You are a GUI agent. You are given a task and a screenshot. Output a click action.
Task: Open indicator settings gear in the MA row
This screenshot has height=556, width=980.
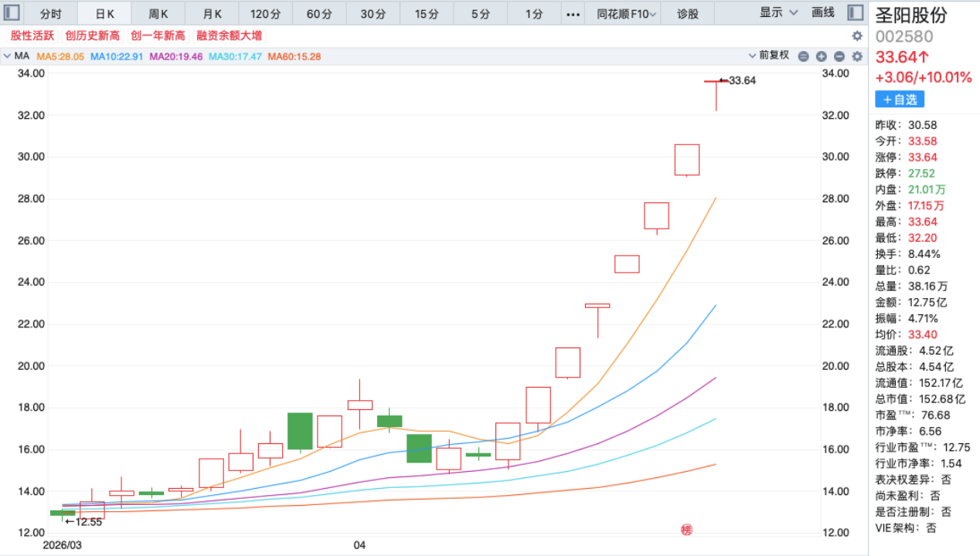856,56
